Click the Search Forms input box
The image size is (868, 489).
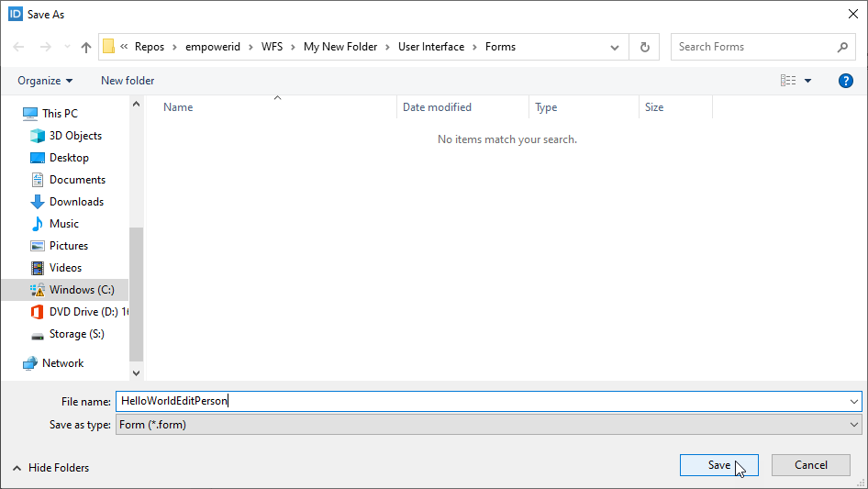click(752, 47)
